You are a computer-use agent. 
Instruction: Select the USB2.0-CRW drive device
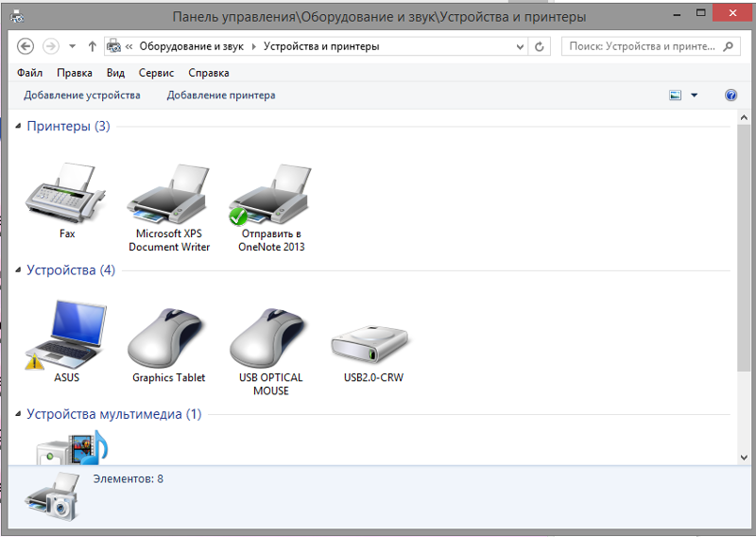tap(369, 343)
